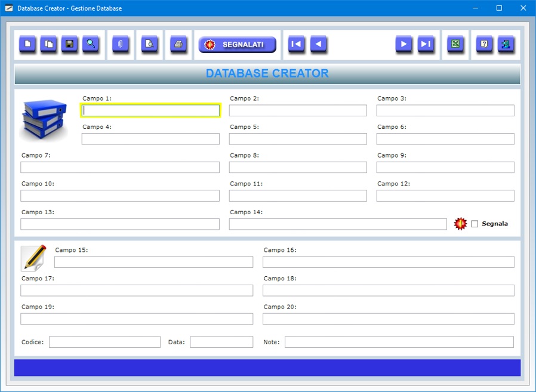Exit using the door arrow icon
The image size is (536, 392).
tap(506, 44)
